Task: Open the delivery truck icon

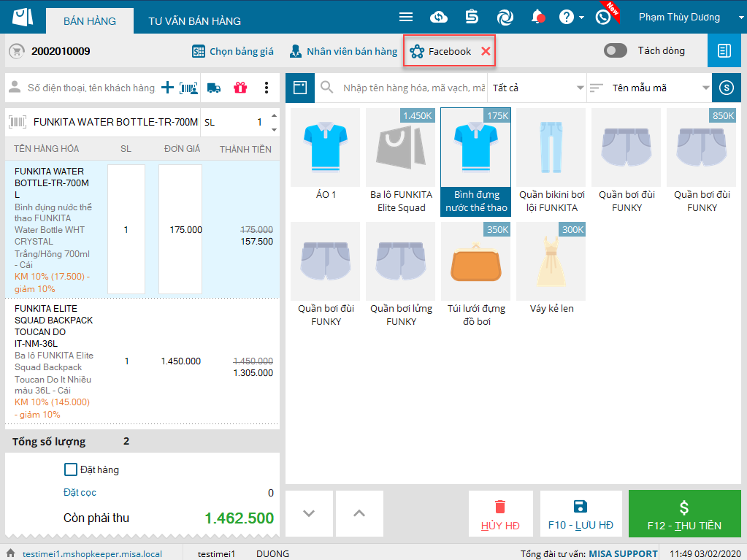Action: [214, 88]
